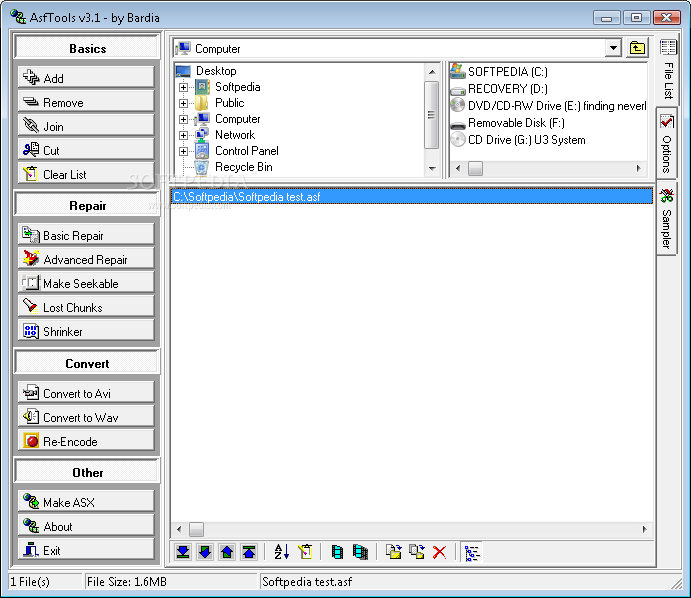Click folder tree vertical scrollbar thumb
Image resolution: width=691 pixels, height=598 pixels.
pos(432,115)
